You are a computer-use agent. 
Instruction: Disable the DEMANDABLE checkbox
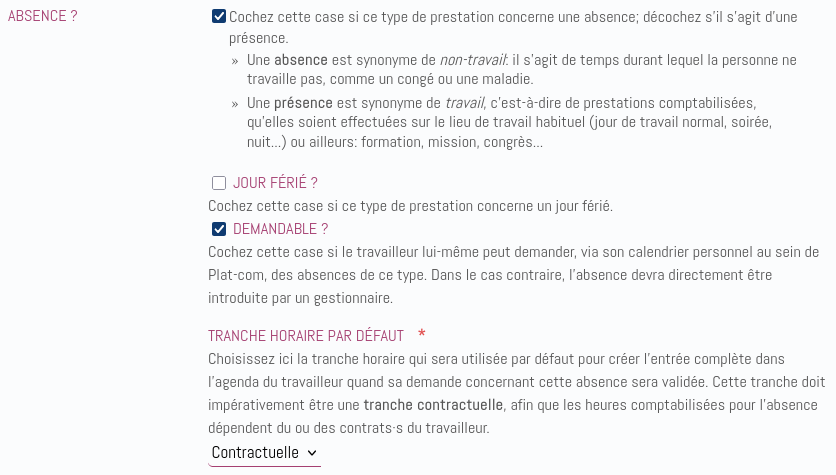tap(219, 229)
